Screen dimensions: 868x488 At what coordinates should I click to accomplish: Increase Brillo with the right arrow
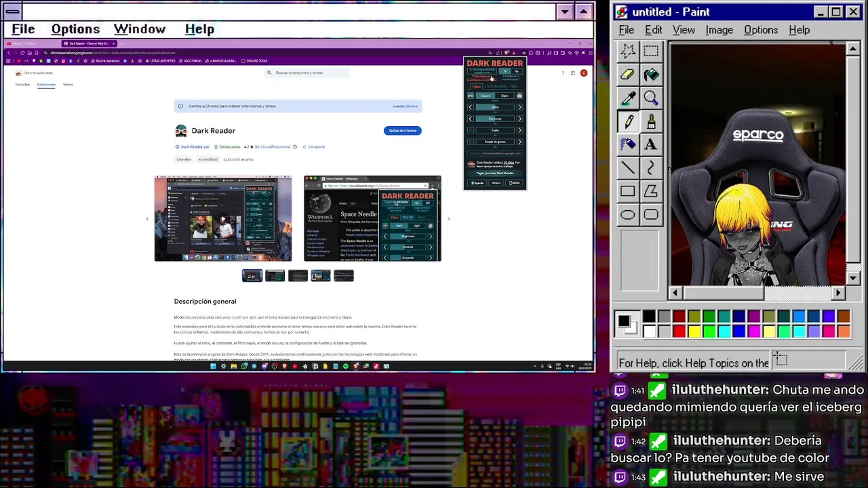point(519,107)
